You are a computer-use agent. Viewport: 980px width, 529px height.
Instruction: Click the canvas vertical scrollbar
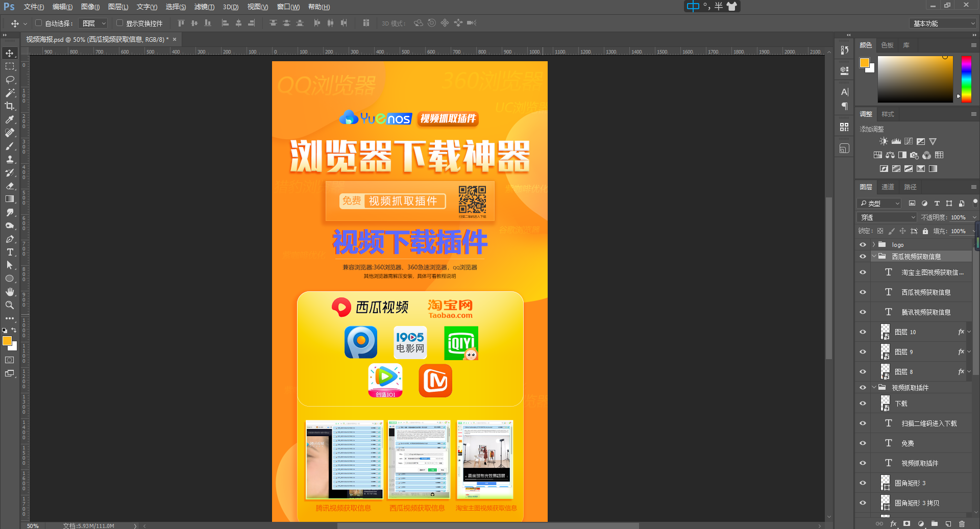point(829,278)
